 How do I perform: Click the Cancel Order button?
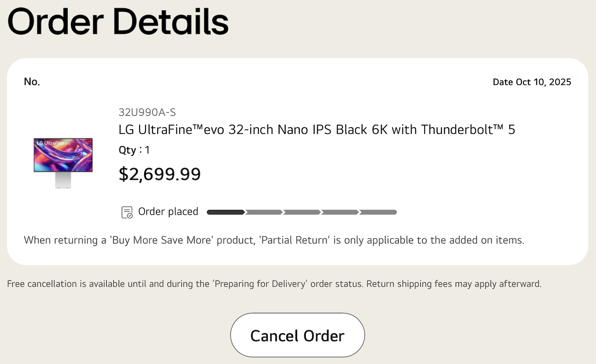(297, 335)
